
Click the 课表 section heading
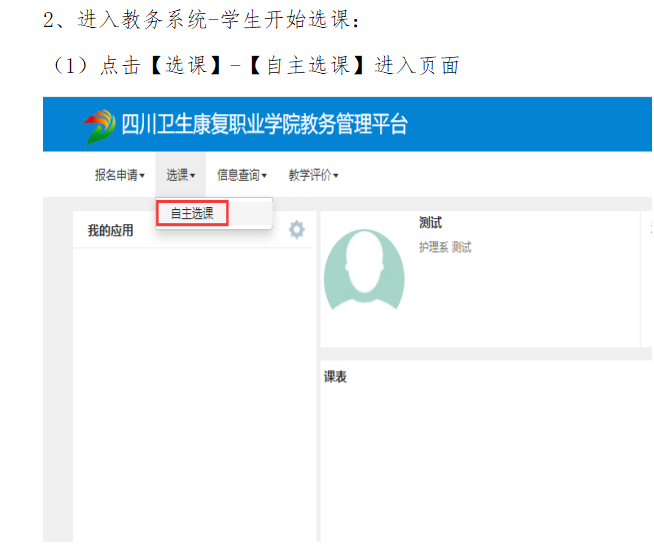click(335, 377)
